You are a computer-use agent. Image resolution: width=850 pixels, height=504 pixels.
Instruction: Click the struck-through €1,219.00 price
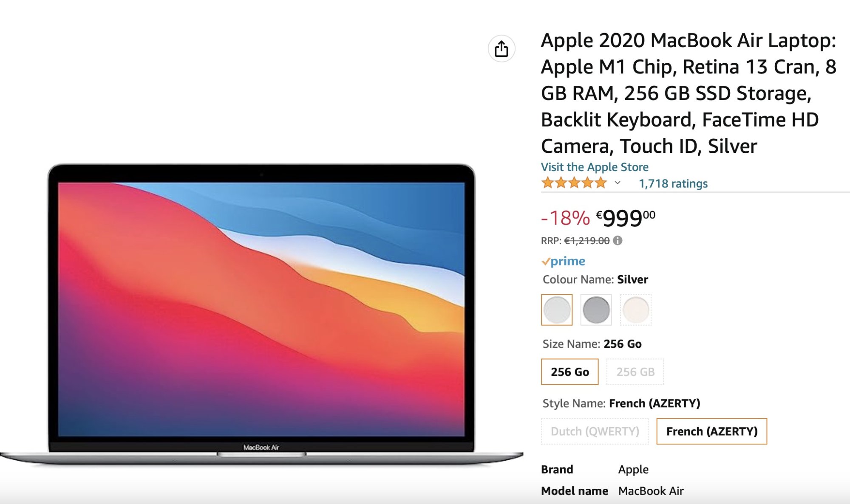[587, 241]
